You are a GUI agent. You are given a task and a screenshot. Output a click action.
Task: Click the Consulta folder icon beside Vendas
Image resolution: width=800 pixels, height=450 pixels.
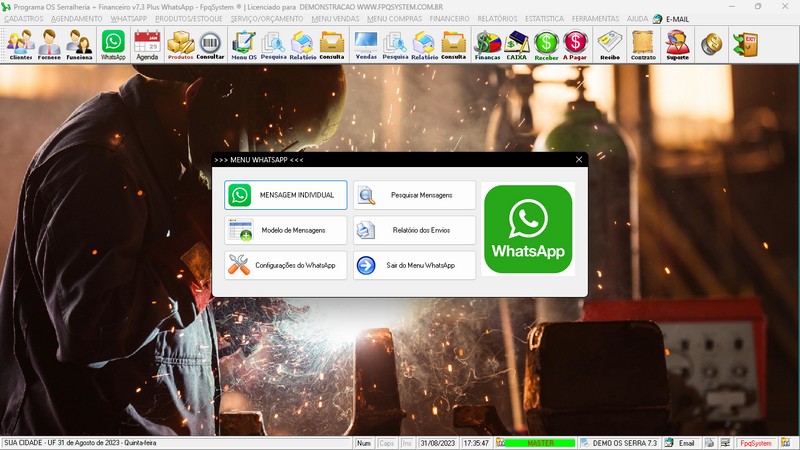coord(332,45)
